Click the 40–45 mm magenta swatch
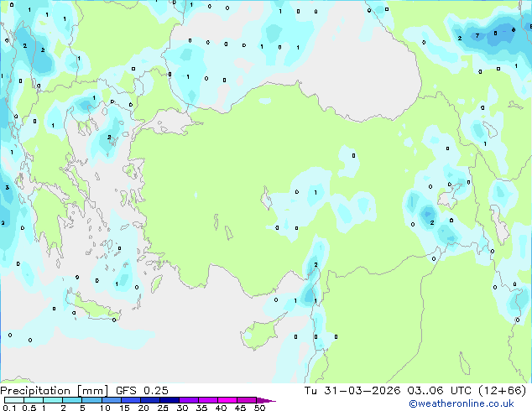The width and height of the screenshot is (532, 411). point(227,400)
